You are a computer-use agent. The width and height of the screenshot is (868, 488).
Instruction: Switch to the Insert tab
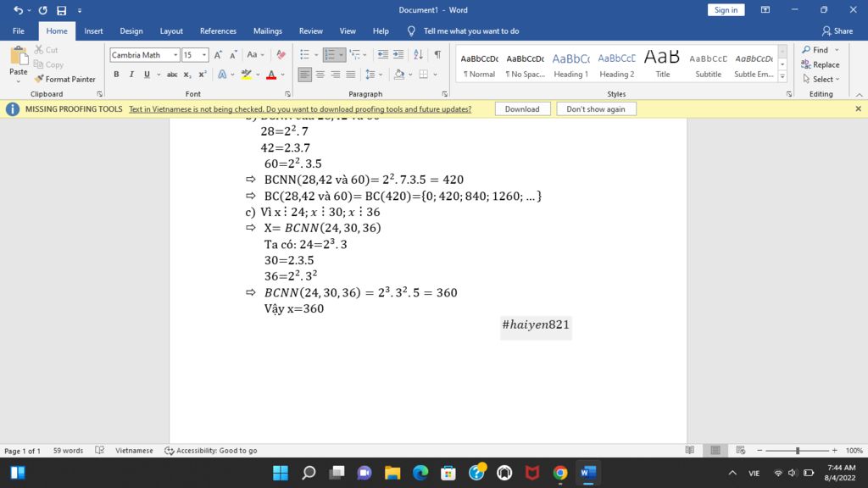[93, 31]
